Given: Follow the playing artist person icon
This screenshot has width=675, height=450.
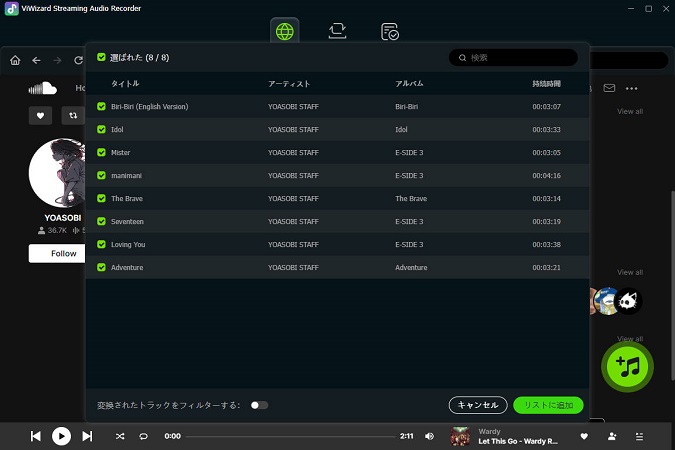Looking at the screenshot, I should tap(612, 436).
